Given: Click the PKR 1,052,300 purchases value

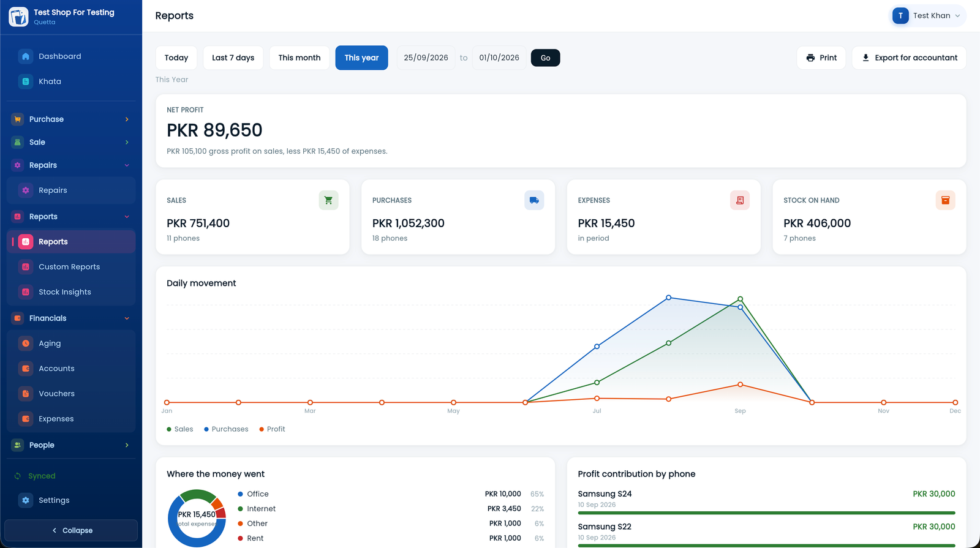Looking at the screenshot, I should [409, 223].
